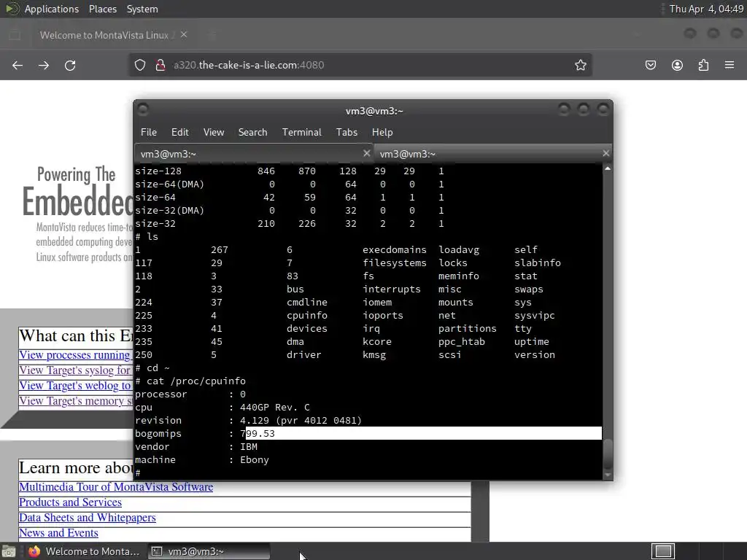Screen dimensions: 747x560
Task: Open View Target's weblog link
Action: click(x=76, y=385)
